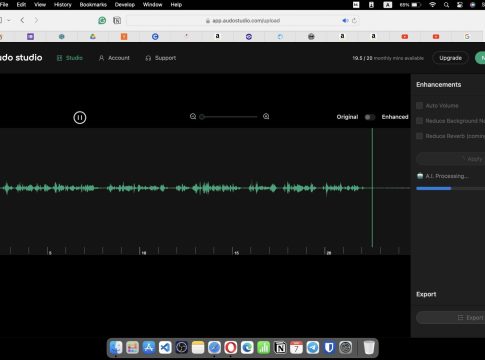Click the green playhead line
The width and height of the screenshot is (485, 360).
[372, 188]
